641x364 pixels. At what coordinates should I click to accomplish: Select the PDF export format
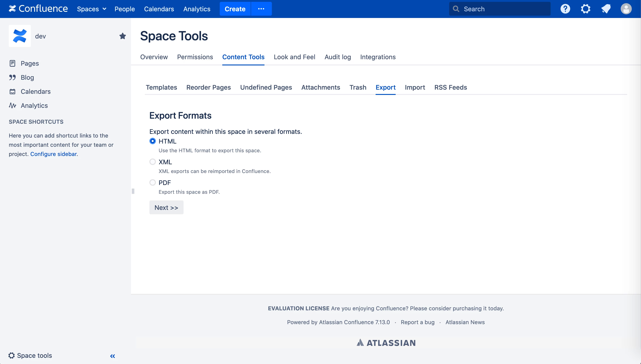click(152, 182)
